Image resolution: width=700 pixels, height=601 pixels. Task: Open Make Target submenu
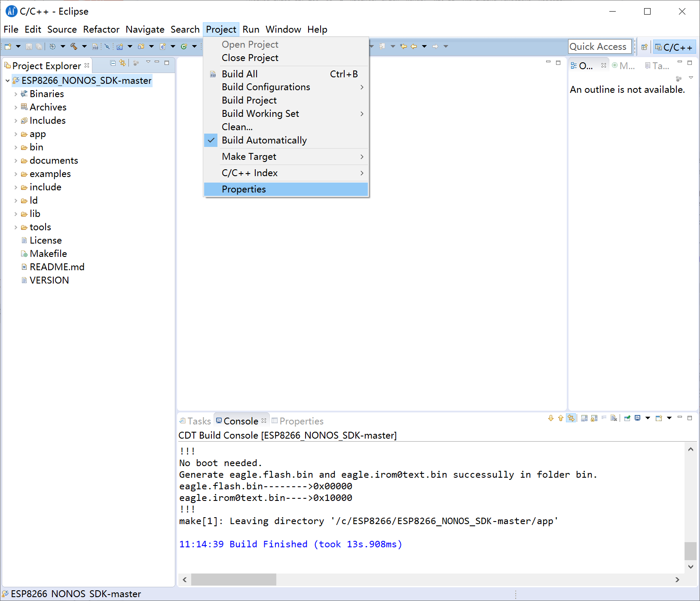coord(286,156)
